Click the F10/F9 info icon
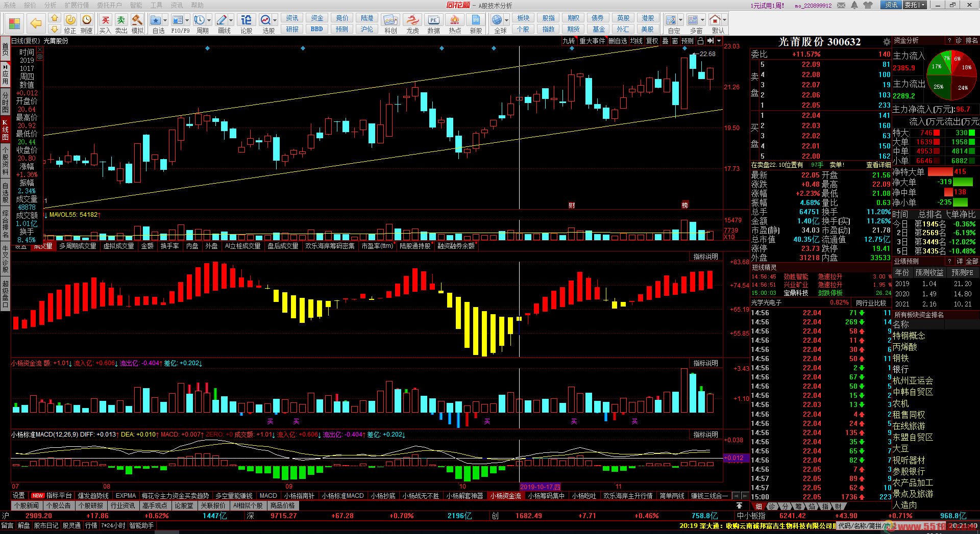This screenshot has width=980, height=534. coord(177,20)
